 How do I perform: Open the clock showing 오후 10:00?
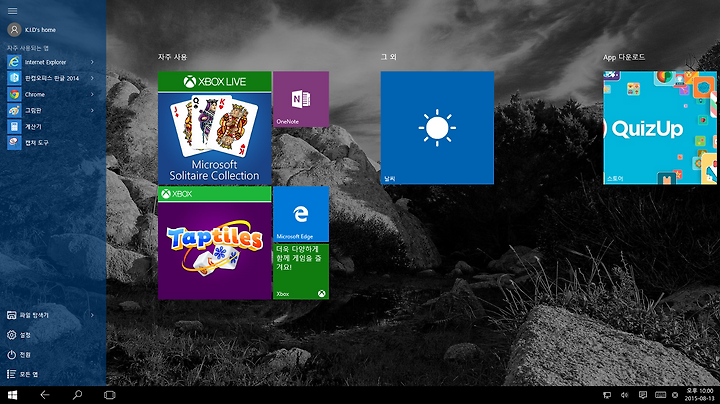(x=700, y=395)
